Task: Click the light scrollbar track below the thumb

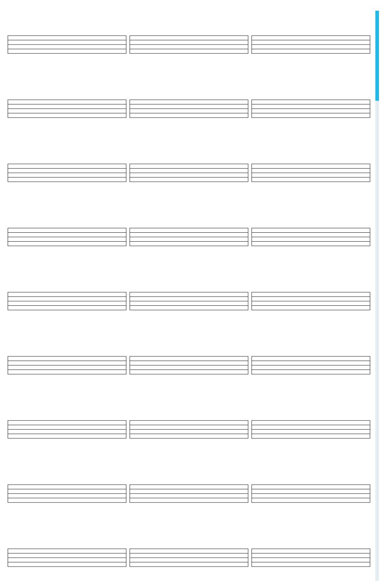Action: 377,341
